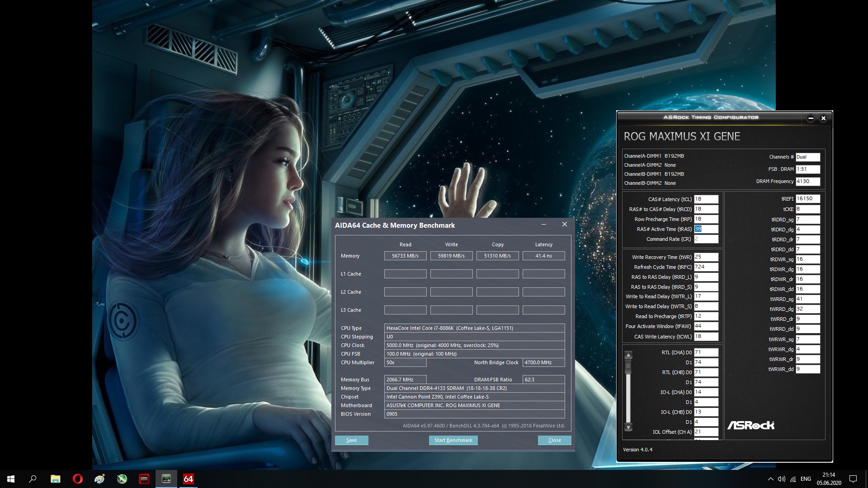
Task: Click the ASRock Timing Configurator taskbar icon
Action: click(166, 479)
